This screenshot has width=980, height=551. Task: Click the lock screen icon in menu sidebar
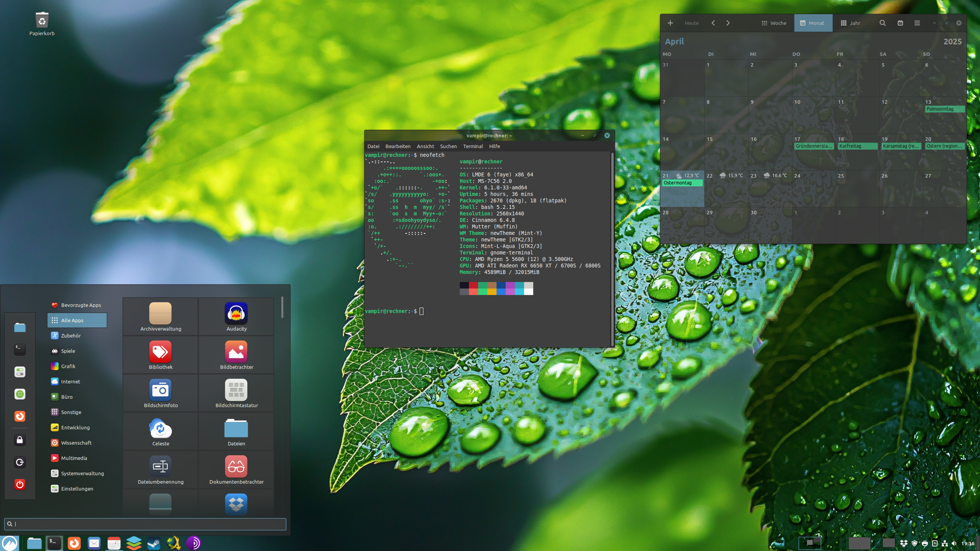[20, 440]
